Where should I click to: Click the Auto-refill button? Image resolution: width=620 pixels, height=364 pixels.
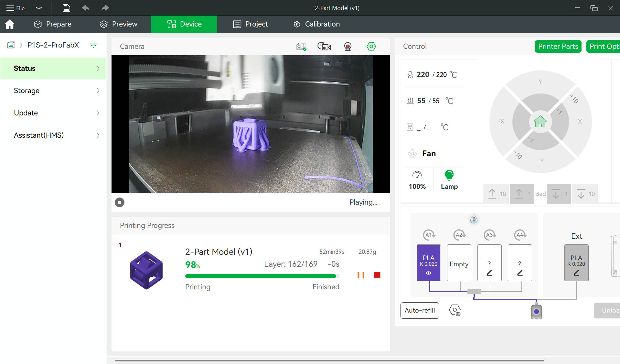tap(420, 310)
